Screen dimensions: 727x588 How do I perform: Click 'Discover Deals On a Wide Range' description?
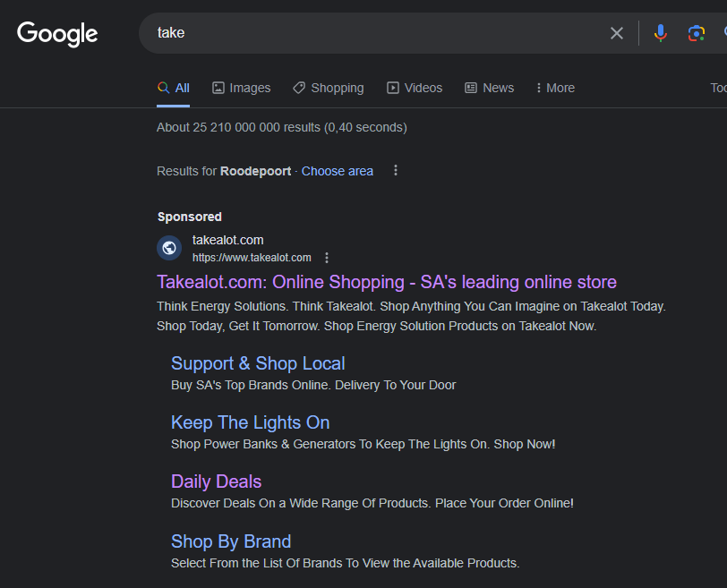click(372, 503)
